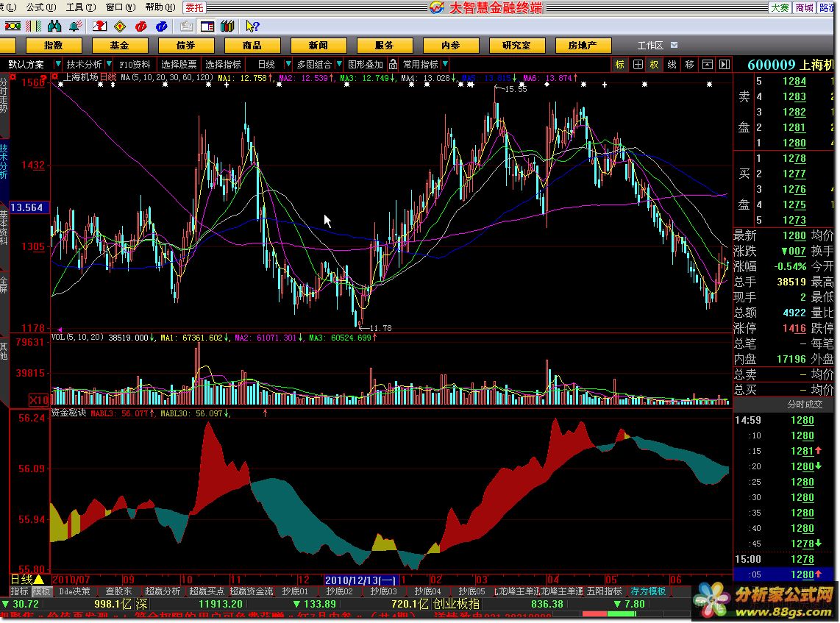Screen dimensions: 840x623
Task: Open the alarm bell alert tool
Action: coord(76,26)
